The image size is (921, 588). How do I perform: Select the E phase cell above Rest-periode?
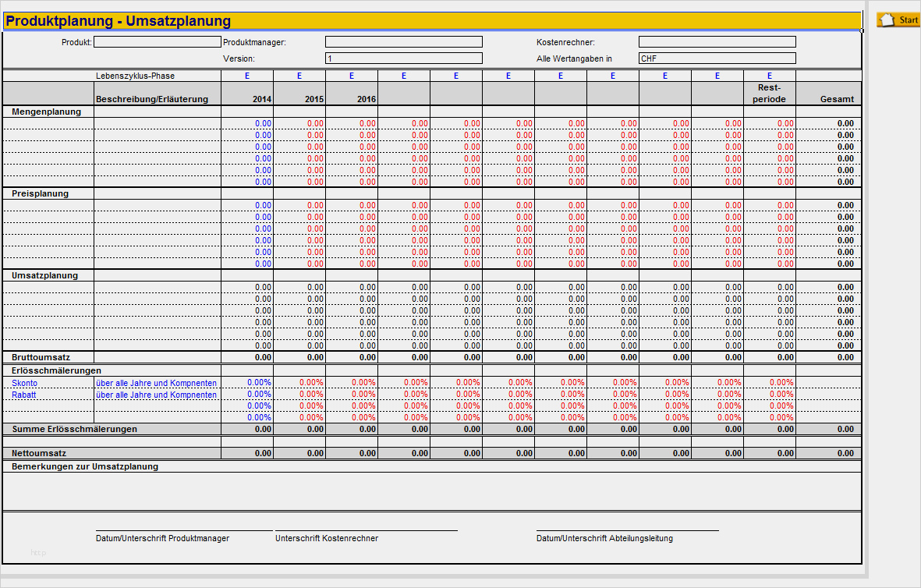click(x=768, y=76)
